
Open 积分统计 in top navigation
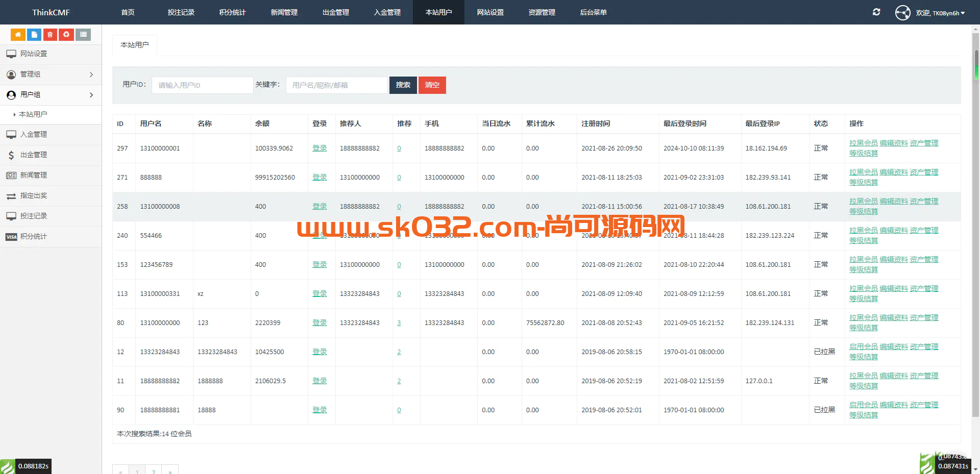[233, 12]
